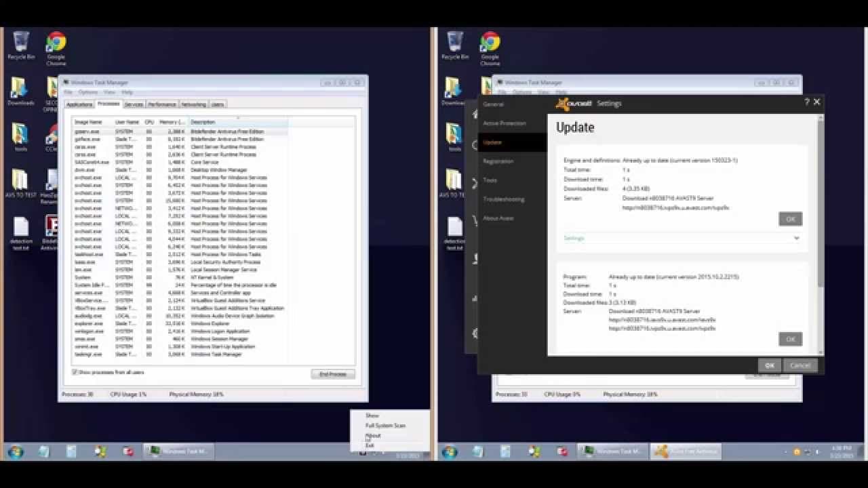
Task: Select Update in Avast settings sidebar
Action: click(x=512, y=142)
